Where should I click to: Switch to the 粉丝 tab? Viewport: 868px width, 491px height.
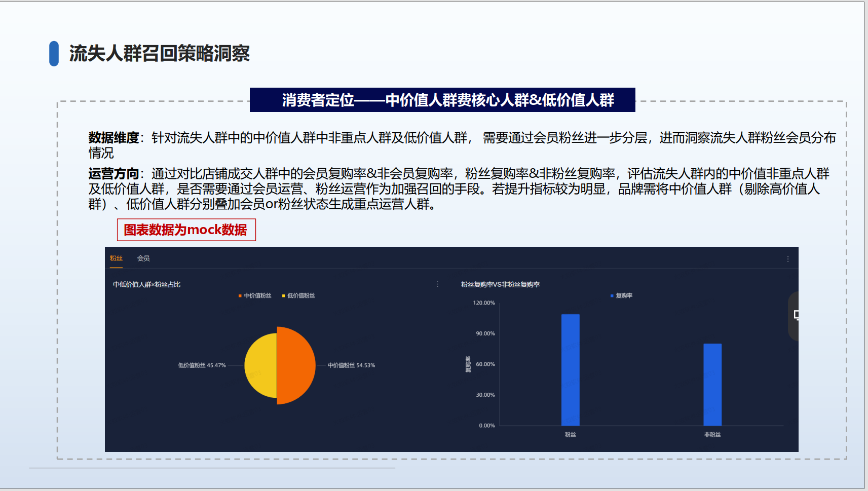tap(116, 258)
